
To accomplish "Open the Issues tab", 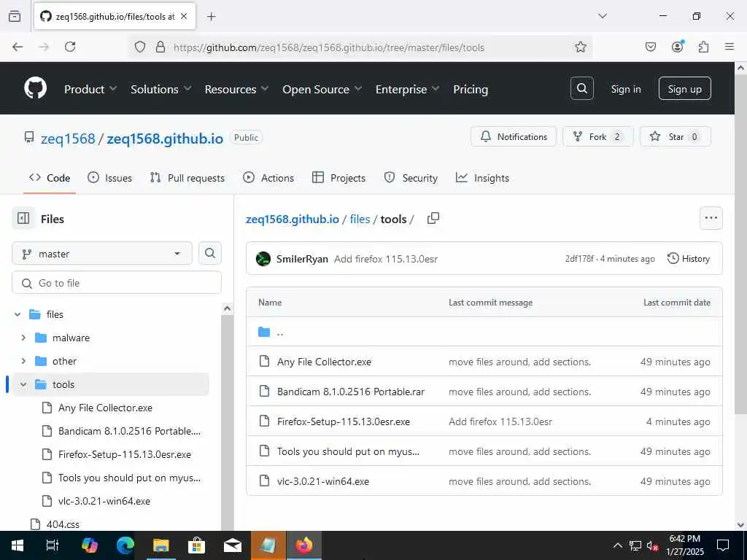I will 110,178.
